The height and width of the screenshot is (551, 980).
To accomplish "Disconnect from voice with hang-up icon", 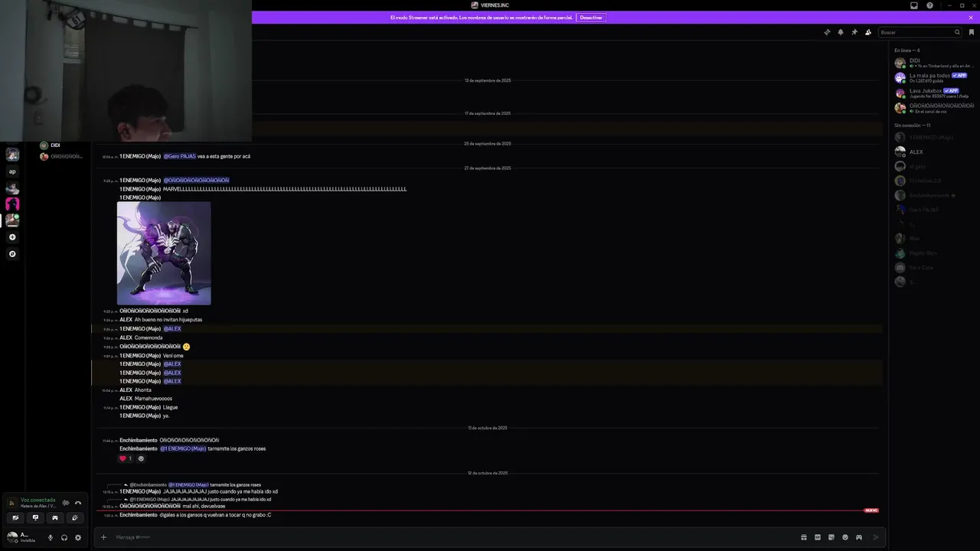I will pos(78,503).
